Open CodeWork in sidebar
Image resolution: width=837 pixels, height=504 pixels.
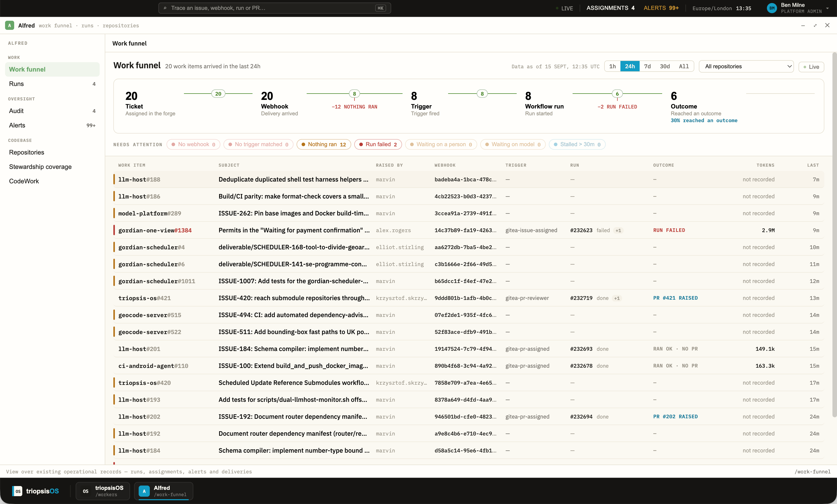click(x=52, y=181)
